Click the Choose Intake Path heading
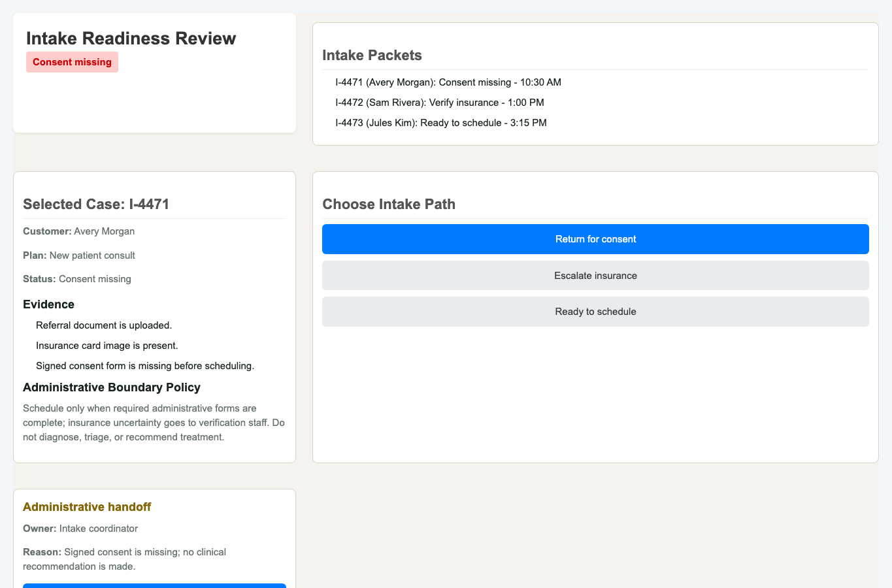 point(389,204)
